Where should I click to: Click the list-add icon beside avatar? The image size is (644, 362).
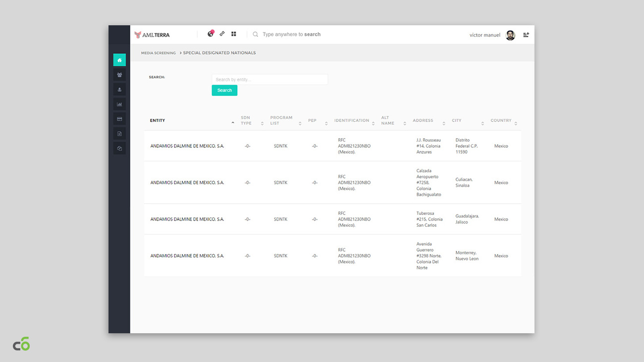click(x=526, y=35)
